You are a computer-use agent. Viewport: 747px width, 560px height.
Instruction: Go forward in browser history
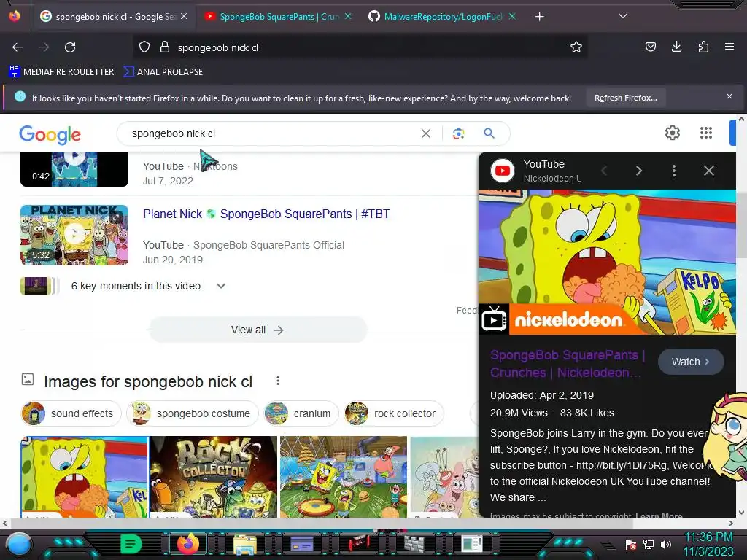44,47
